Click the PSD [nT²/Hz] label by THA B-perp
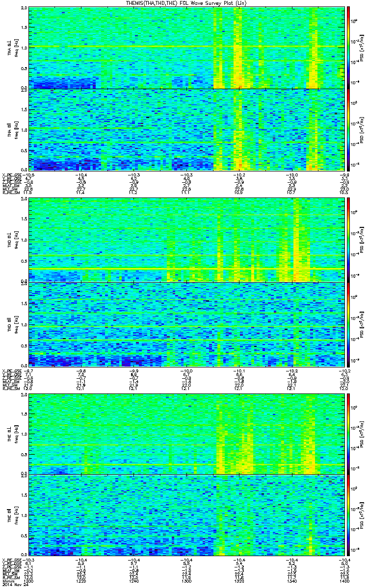 click(x=362, y=48)
